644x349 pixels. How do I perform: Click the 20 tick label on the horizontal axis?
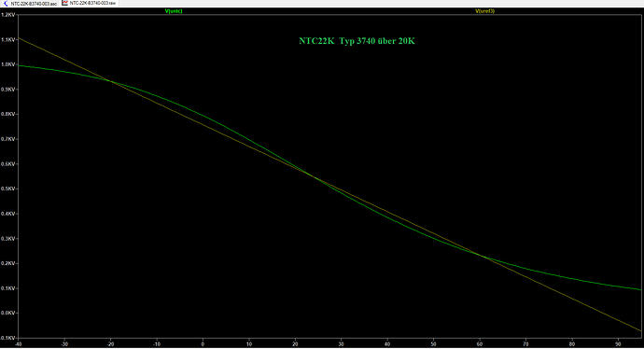(x=295, y=344)
